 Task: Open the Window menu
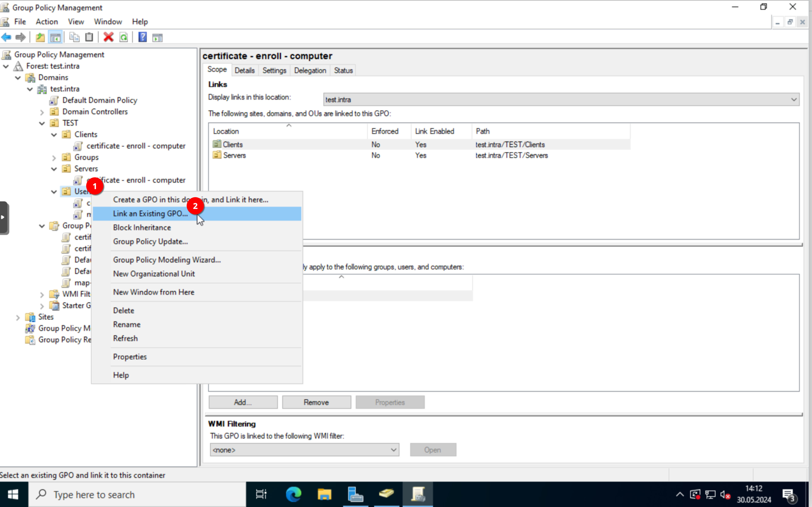[x=108, y=22]
